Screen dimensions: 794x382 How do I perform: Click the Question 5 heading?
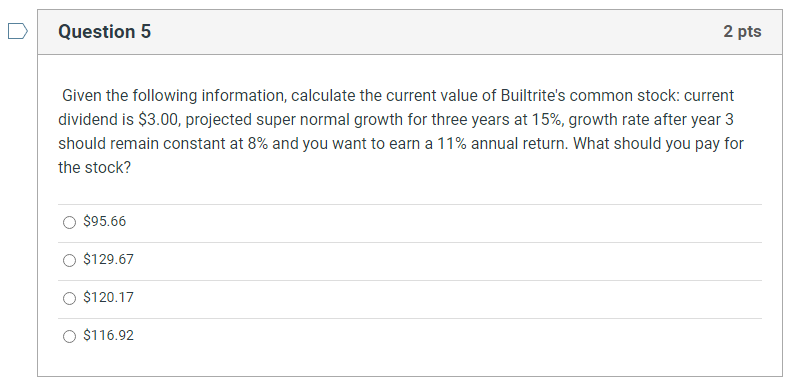tap(104, 31)
